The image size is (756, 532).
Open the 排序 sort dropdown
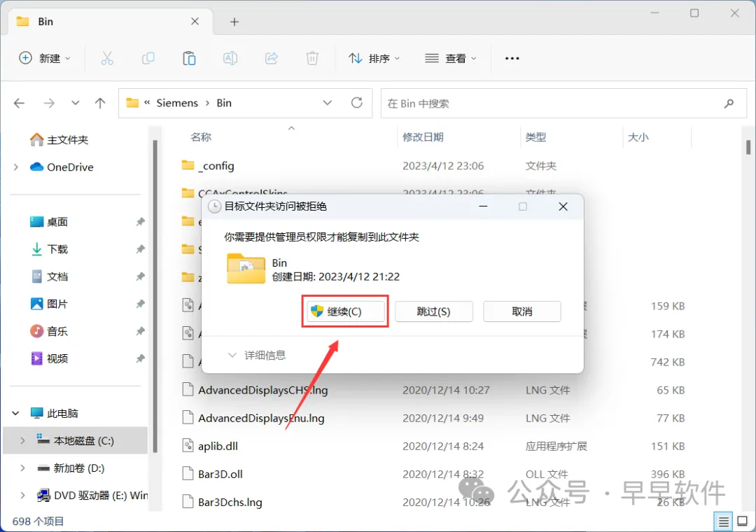click(374, 58)
